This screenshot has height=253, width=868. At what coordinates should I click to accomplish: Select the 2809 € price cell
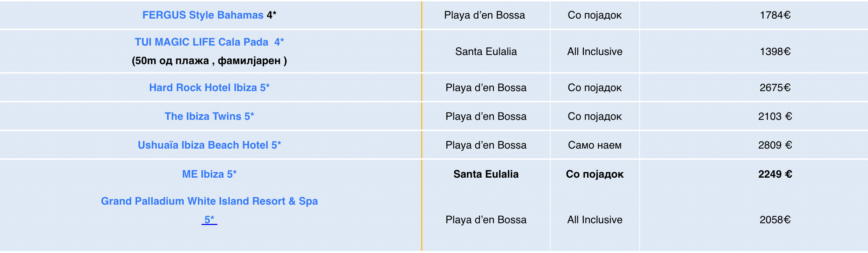(775, 145)
